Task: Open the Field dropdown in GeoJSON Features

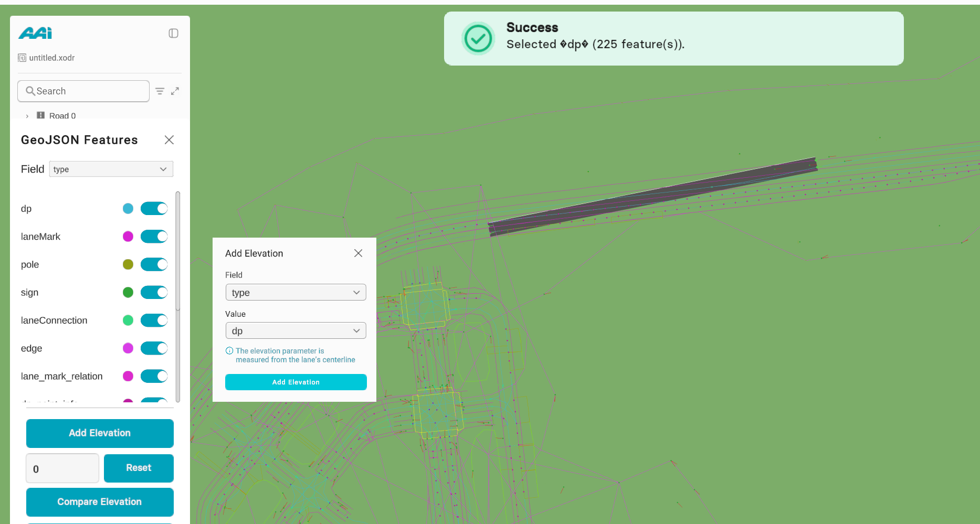Action: tap(111, 169)
